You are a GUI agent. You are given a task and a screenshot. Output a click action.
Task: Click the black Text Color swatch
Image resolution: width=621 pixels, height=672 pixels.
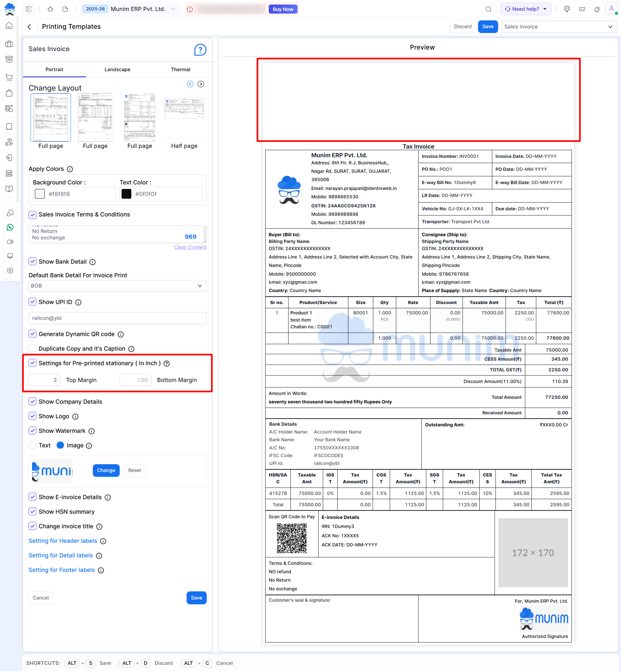click(126, 193)
